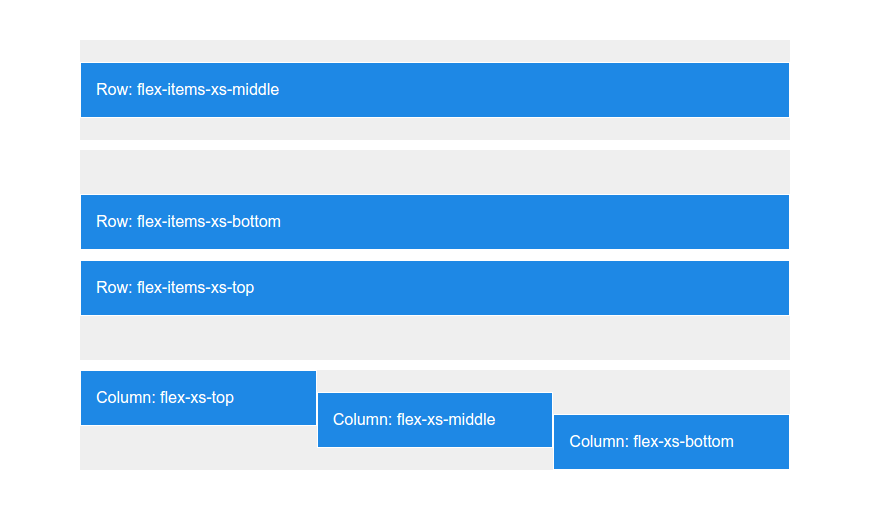869x518 pixels.
Task: Click the 'Column: flex-xs-middle' text label
Action: tap(414, 420)
